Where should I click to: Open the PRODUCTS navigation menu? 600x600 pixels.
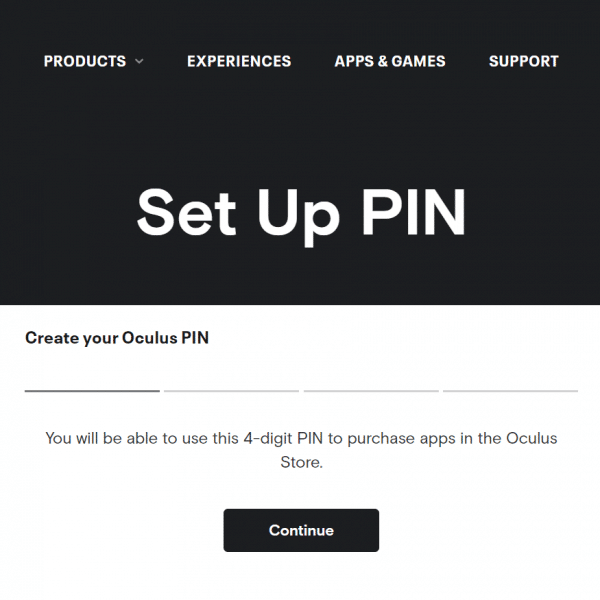[85, 61]
